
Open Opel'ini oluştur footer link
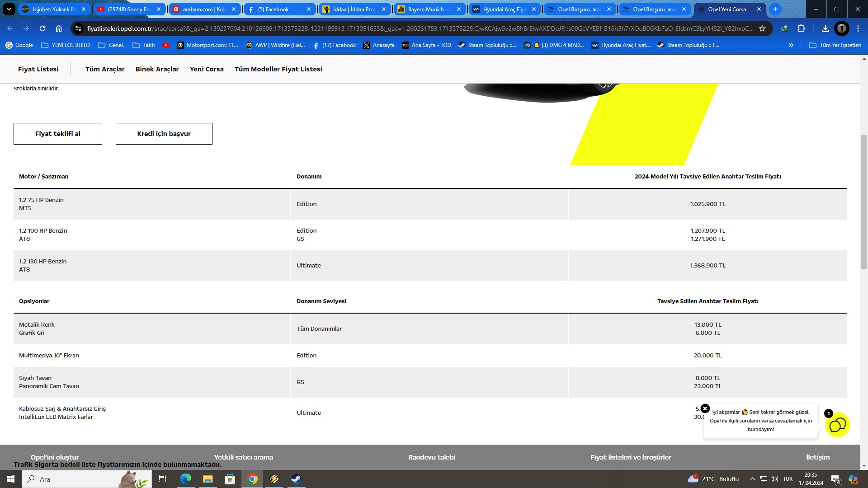pyautogui.click(x=55, y=457)
